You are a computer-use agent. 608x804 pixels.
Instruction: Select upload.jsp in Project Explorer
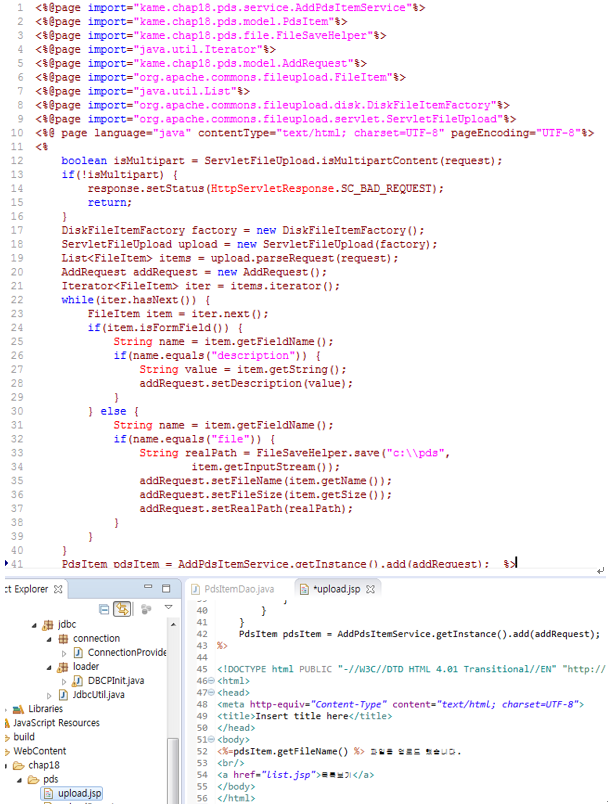tap(79, 793)
